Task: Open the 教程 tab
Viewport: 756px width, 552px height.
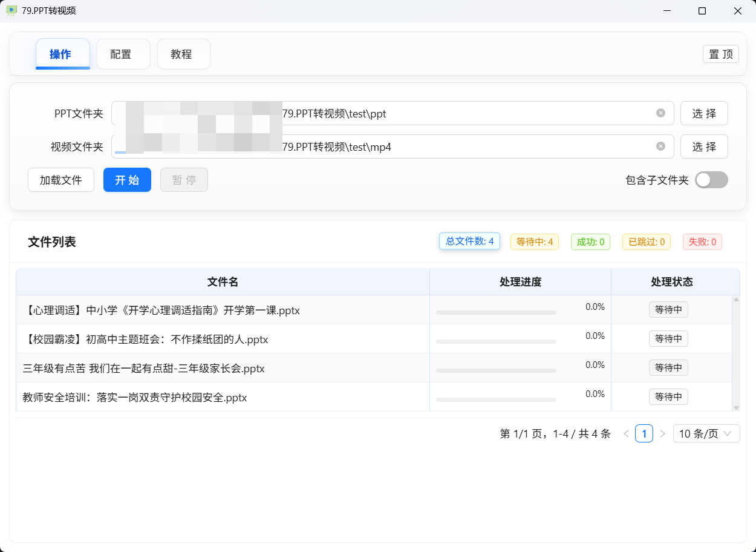Action: (183, 54)
